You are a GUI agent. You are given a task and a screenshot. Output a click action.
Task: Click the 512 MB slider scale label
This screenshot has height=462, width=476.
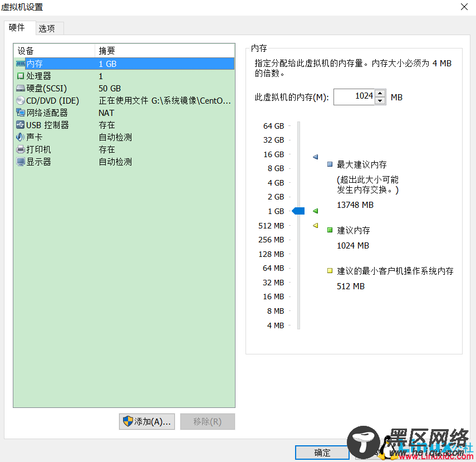(271, 226)
